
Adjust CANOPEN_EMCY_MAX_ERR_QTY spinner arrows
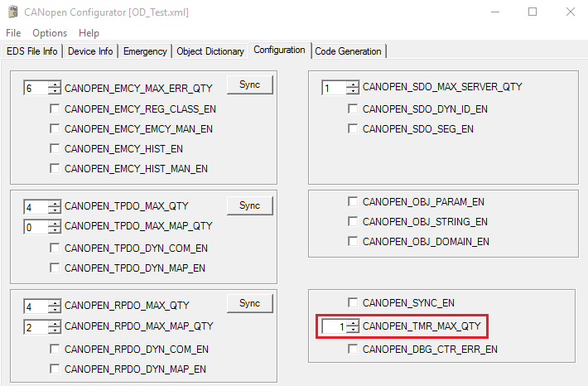pyautogui.click(x=55, y=88)
